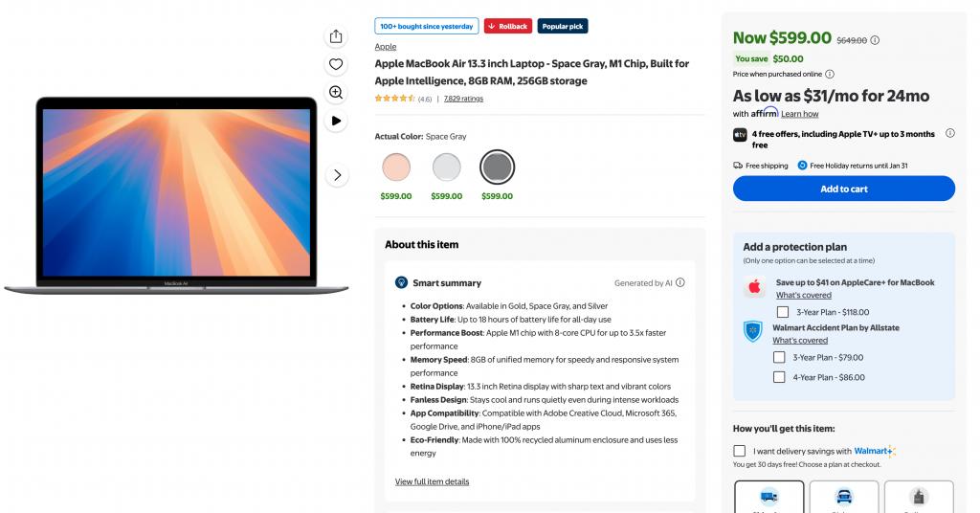
Task: Click the share icon beside product image
Action: (336, 36)
